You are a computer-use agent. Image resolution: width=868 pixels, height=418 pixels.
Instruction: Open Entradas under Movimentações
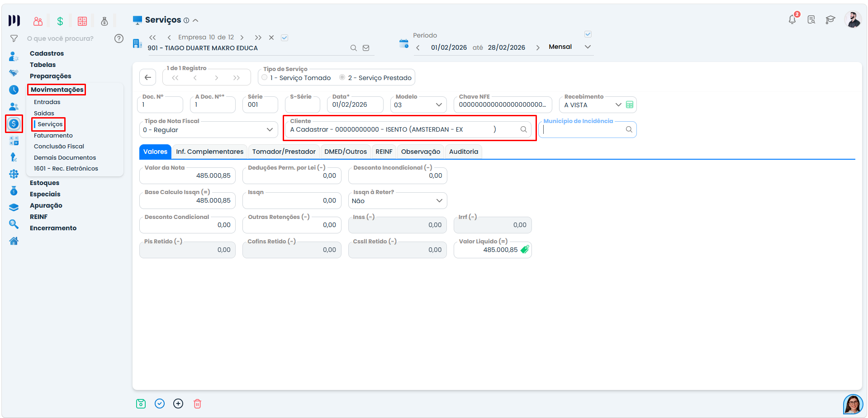click(47, 102)
